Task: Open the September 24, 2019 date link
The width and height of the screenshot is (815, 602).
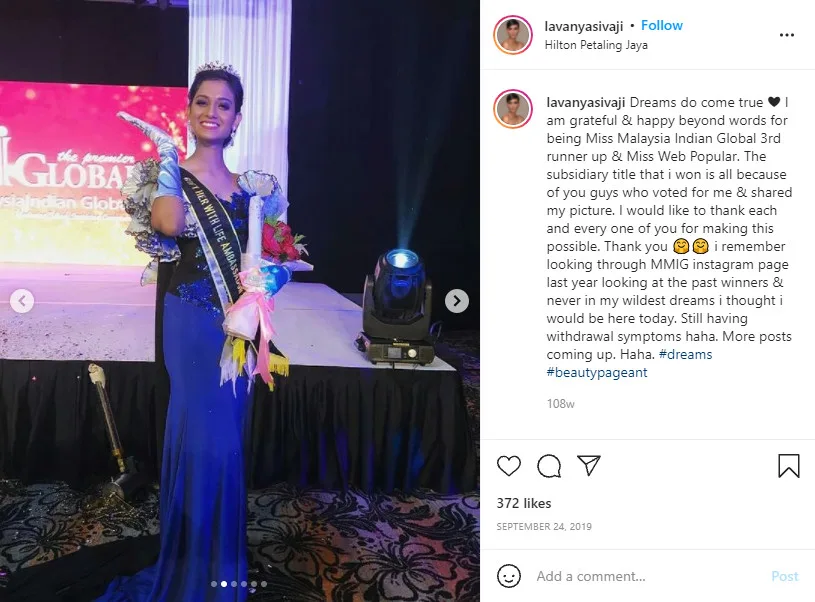Action: tap(544, 527)
